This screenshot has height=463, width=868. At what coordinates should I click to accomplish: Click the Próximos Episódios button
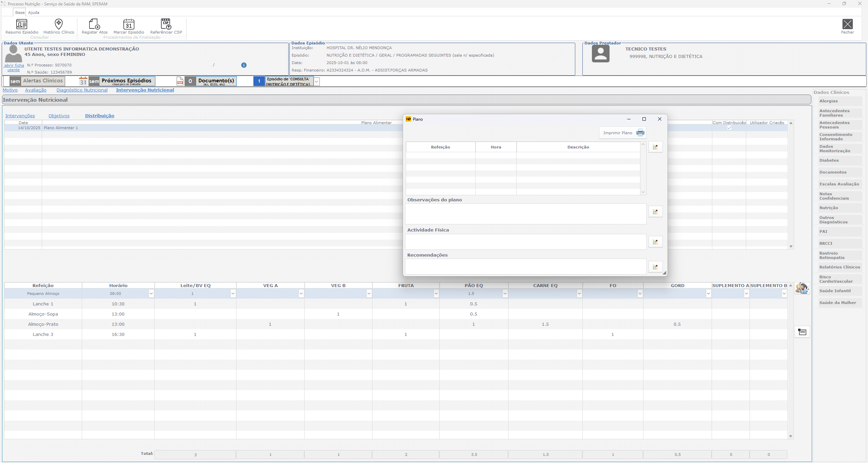click(x=126, y=81)
